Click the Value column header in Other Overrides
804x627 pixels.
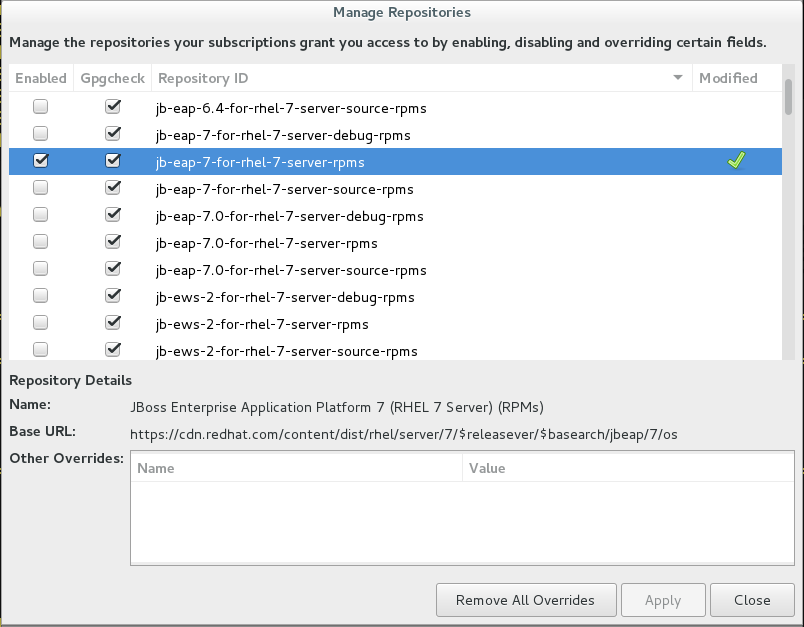pyautogui.click(x=627, y=468)
